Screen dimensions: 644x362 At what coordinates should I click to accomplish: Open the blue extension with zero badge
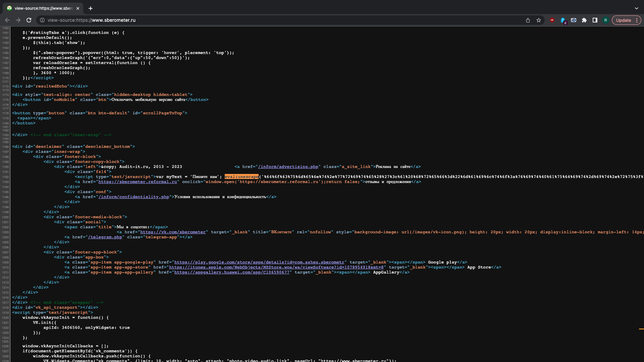(x=563, y=20)
